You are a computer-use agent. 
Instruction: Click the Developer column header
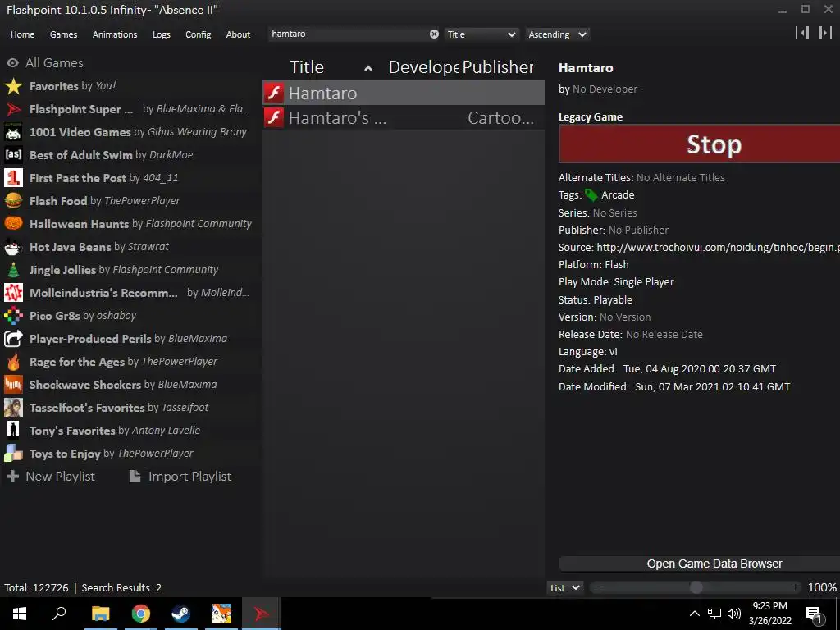coord(423,67)
